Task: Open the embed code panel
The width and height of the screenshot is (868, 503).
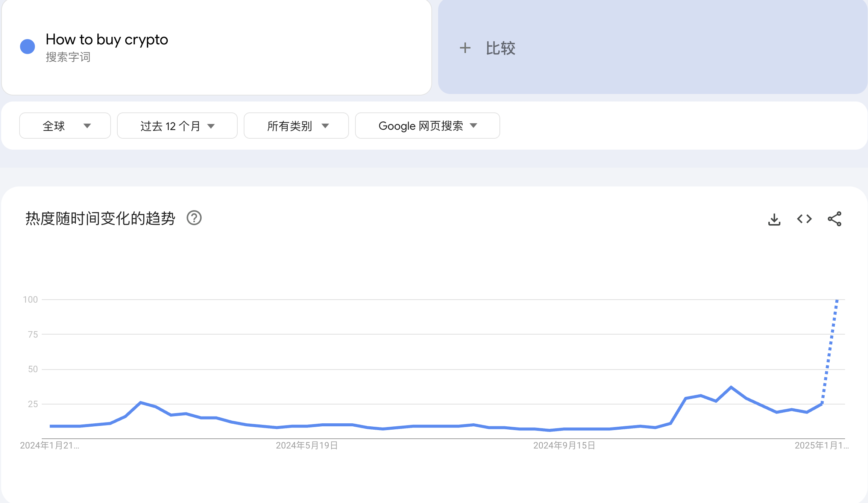Action: click(x=804, y=219)
